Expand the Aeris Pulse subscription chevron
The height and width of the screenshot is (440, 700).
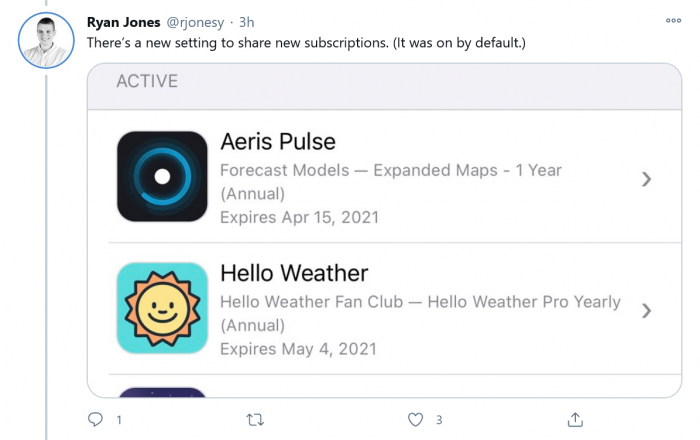[x=646, y=179]
